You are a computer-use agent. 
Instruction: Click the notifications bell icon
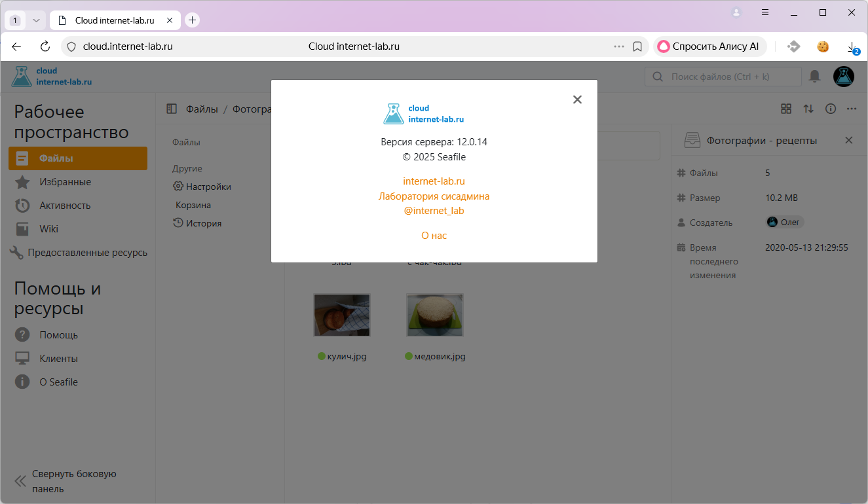814,77
